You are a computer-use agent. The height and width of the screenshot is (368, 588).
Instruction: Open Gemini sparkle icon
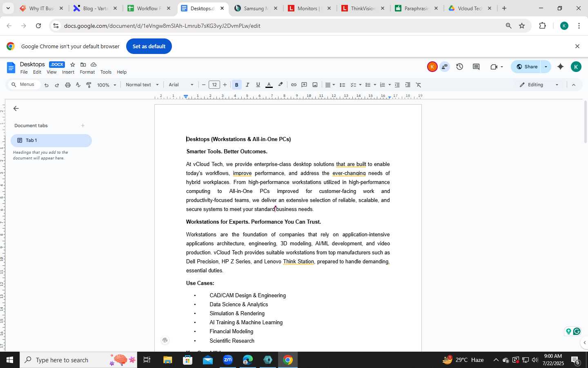coord(560,67)
